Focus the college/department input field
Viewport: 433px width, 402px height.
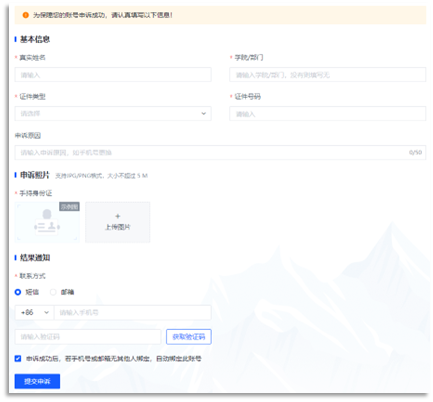pyautogui.click(x=328, y=75)
